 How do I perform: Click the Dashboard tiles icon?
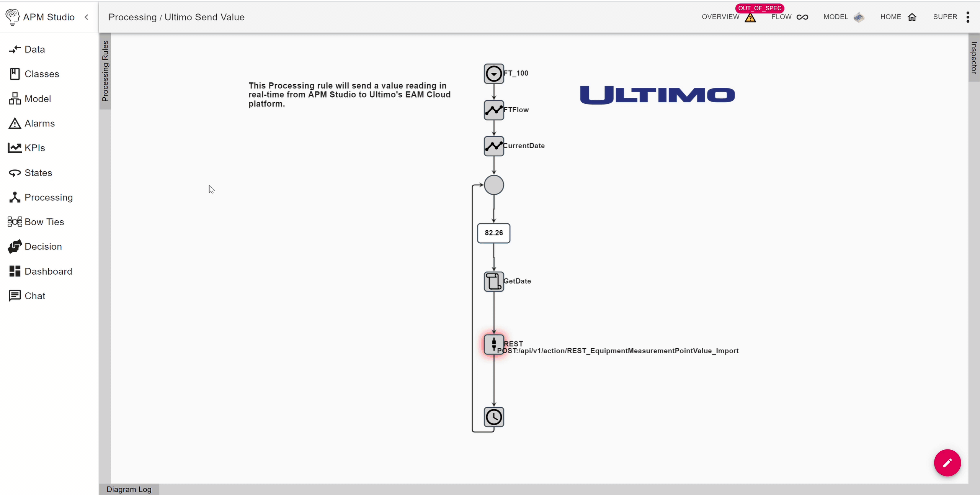pos(15,271)
